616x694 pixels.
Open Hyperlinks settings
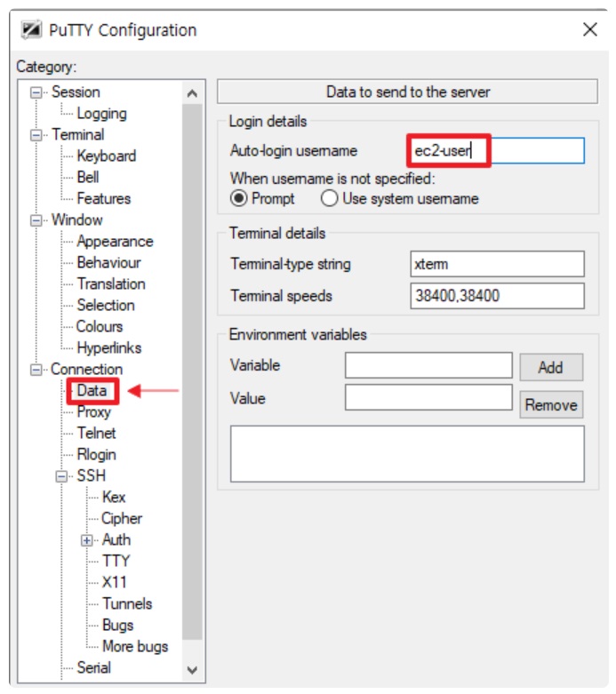pos(109,347)
